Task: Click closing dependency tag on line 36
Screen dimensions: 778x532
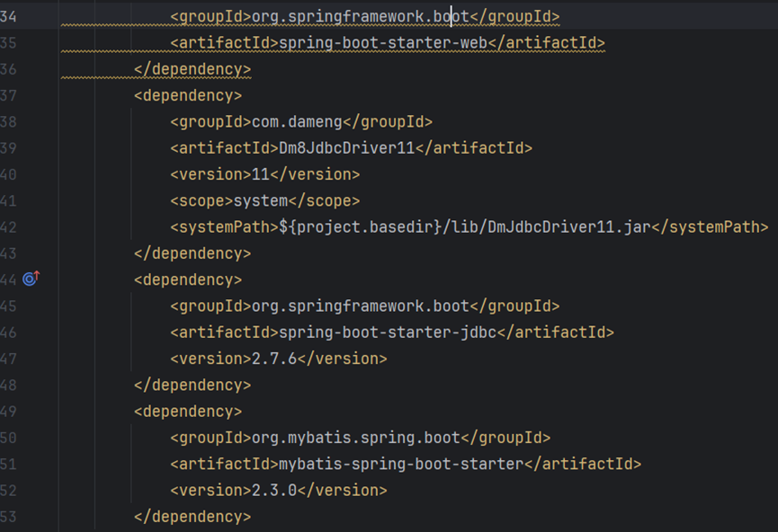Action: 192,69
